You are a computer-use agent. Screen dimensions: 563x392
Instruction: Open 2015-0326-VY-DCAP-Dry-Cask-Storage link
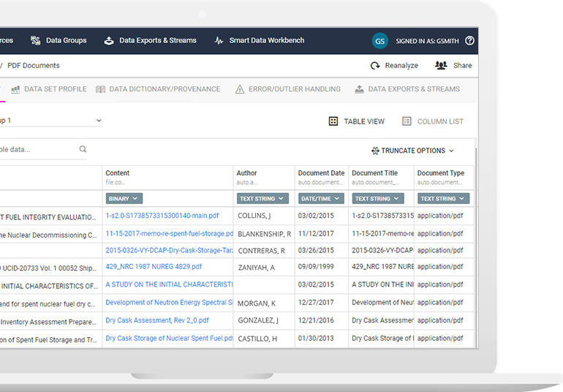[169, 251]
